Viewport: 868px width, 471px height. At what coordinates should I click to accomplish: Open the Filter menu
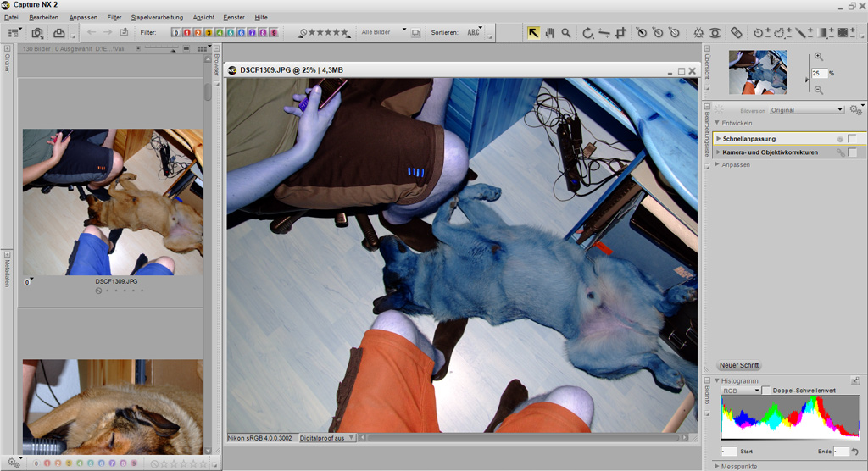[x=114, y=18]
